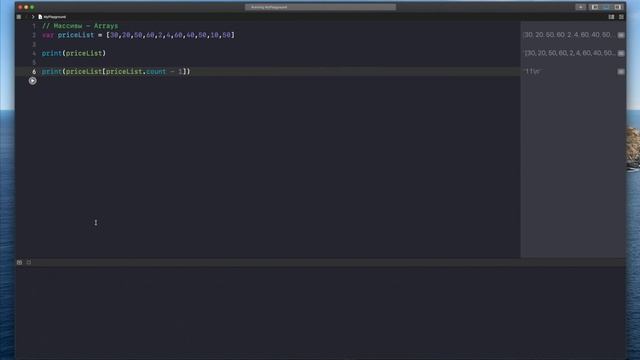Close the playground window with the red button
Image resolution: width=640 pixels, height=360 pixels.
click(20, 7)
